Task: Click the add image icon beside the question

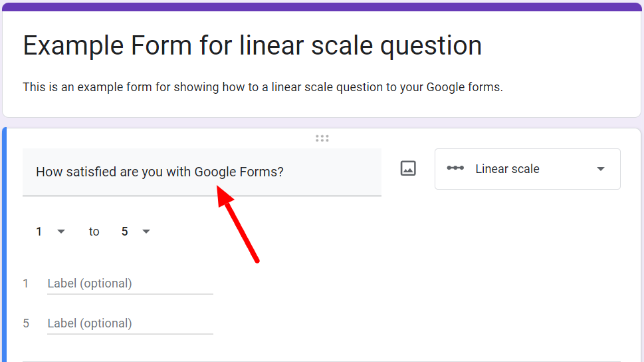Action: [408, 169]
